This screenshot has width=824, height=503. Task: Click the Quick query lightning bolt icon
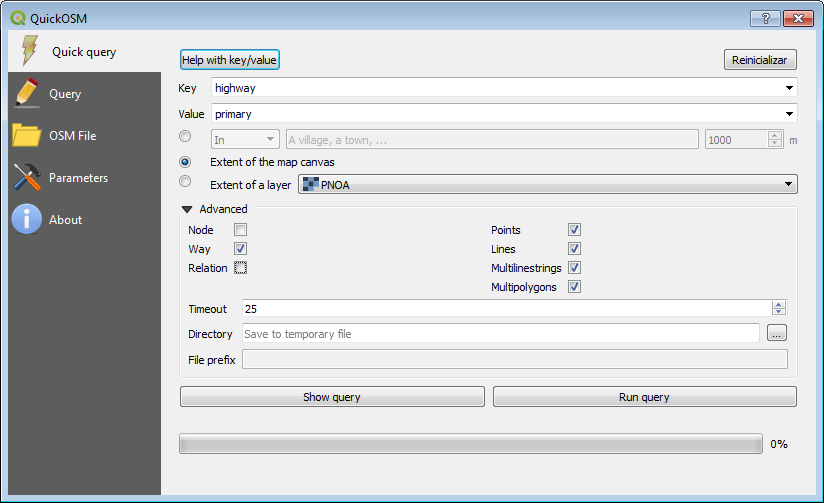[x=29, y=50]
